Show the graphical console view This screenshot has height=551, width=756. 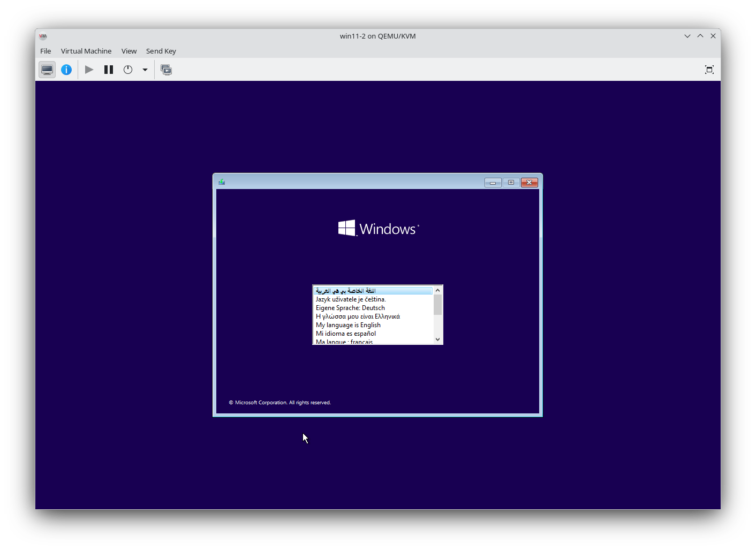pos(47,70)
